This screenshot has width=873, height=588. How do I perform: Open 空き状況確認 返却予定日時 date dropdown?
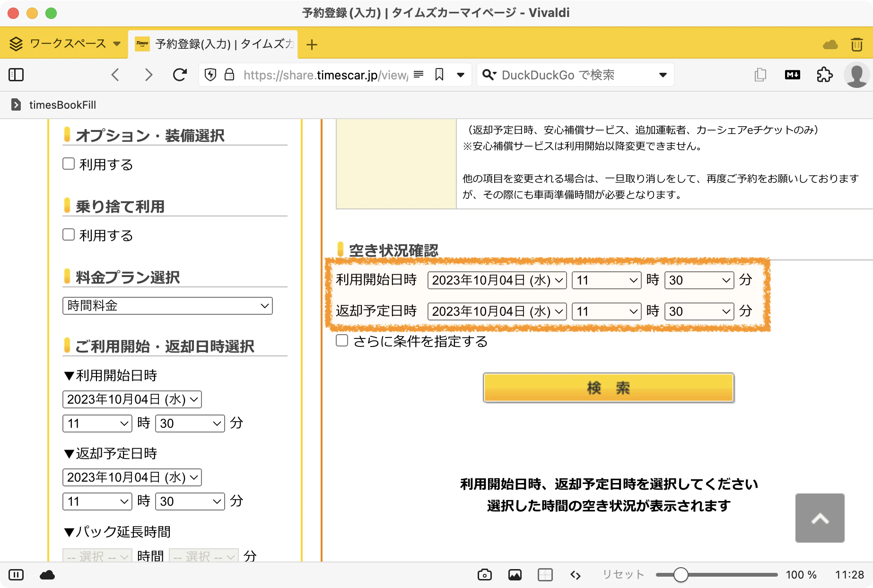point(497,311)
